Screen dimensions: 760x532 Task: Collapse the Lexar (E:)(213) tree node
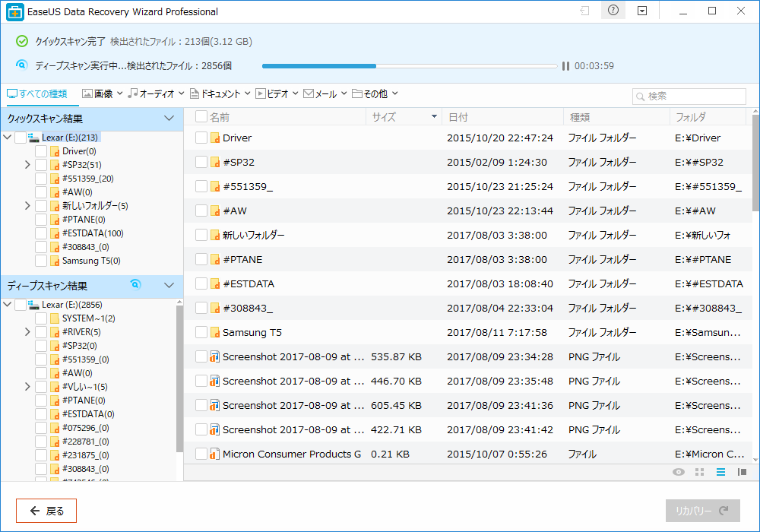click(8, 137)
